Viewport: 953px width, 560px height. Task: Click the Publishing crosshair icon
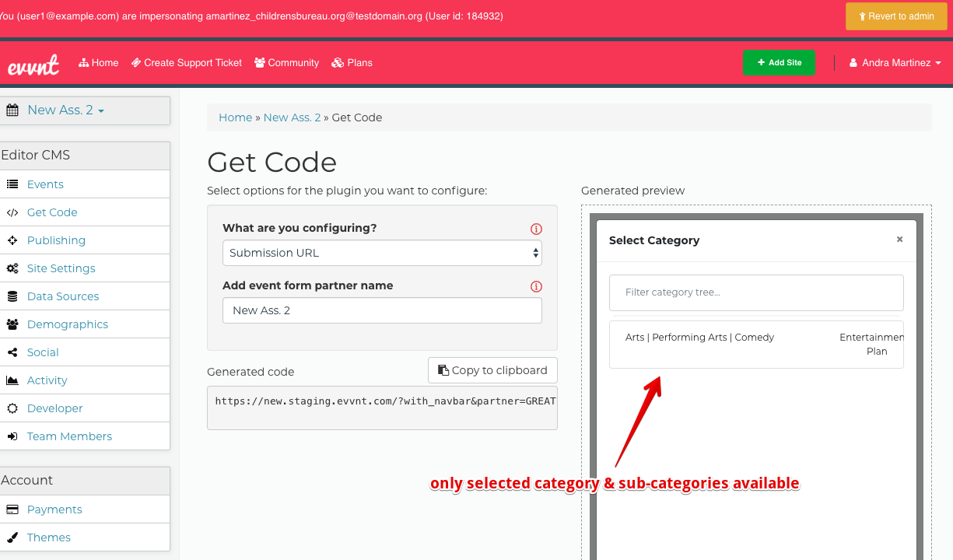(x=12, y=240)
